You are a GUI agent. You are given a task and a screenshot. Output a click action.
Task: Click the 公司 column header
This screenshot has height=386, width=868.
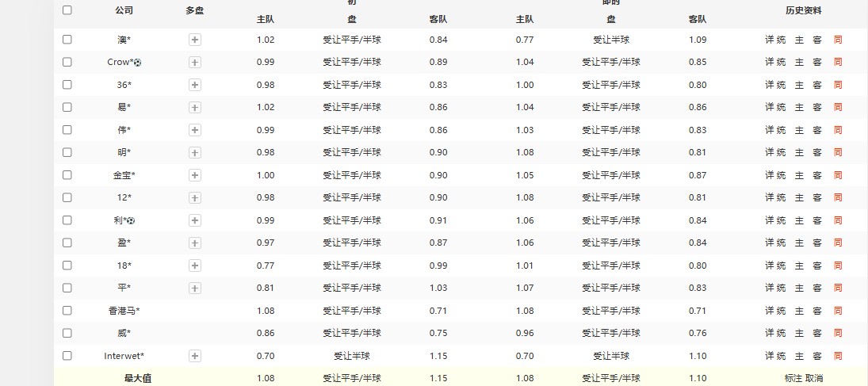click(124, 10)
